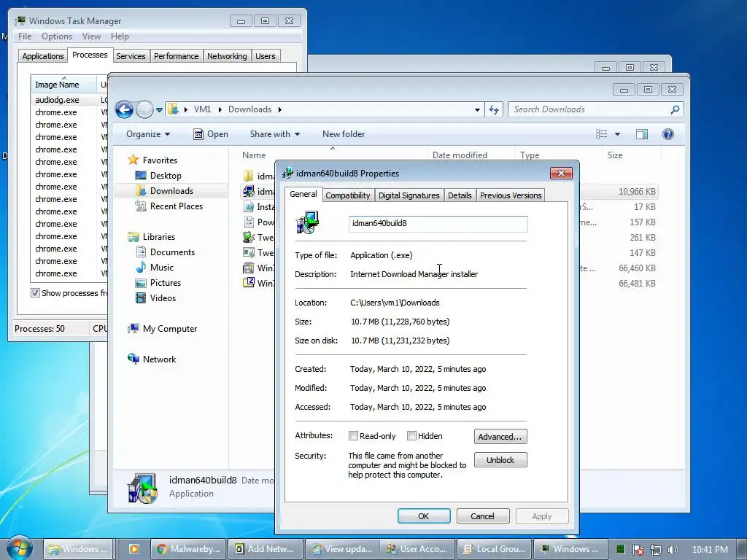Switch to the Previous Versions tab
Viewport: 747px width, 560px height.
pyautogui.click(x=511, y=195)
